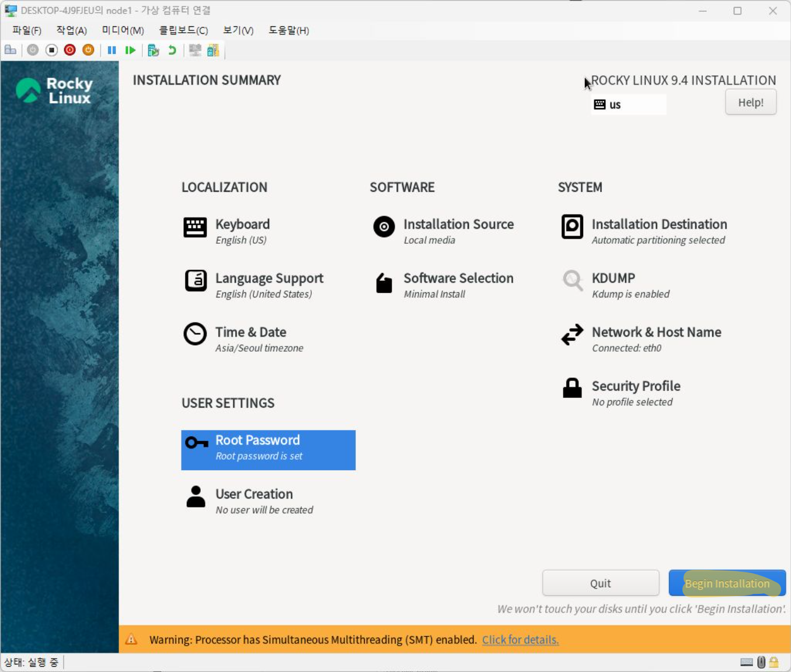Click the grayed Enhanced Session monitor icon

(x=195, y=50)
